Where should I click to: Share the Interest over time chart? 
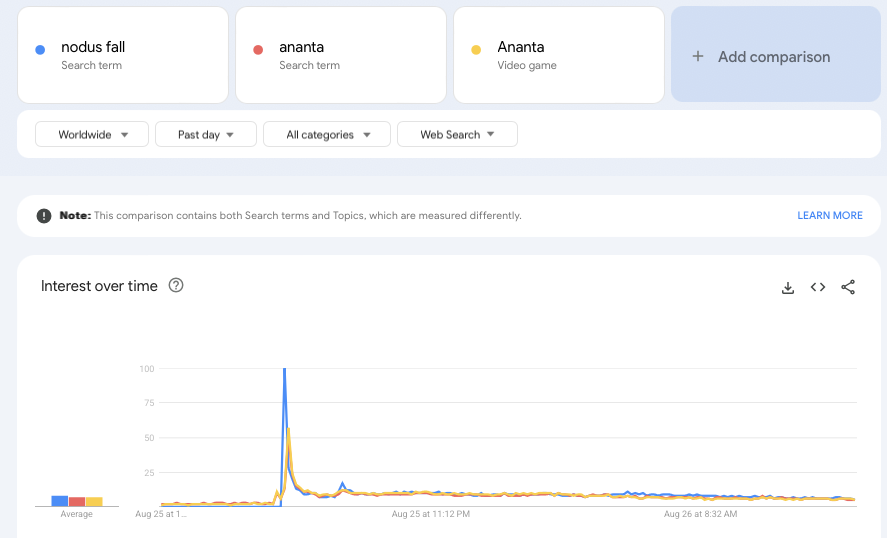pyautogui.click(x=847, y=287)
